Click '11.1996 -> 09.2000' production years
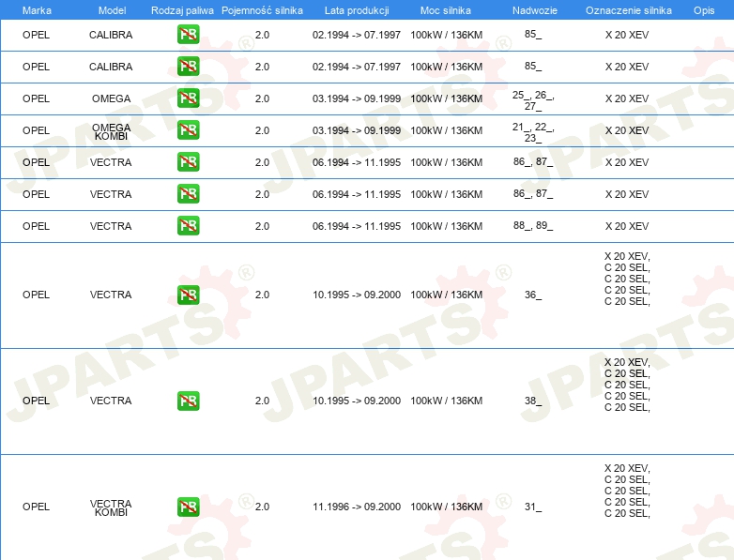The width and height of the screenshot is (734, 560). [357, 507]
